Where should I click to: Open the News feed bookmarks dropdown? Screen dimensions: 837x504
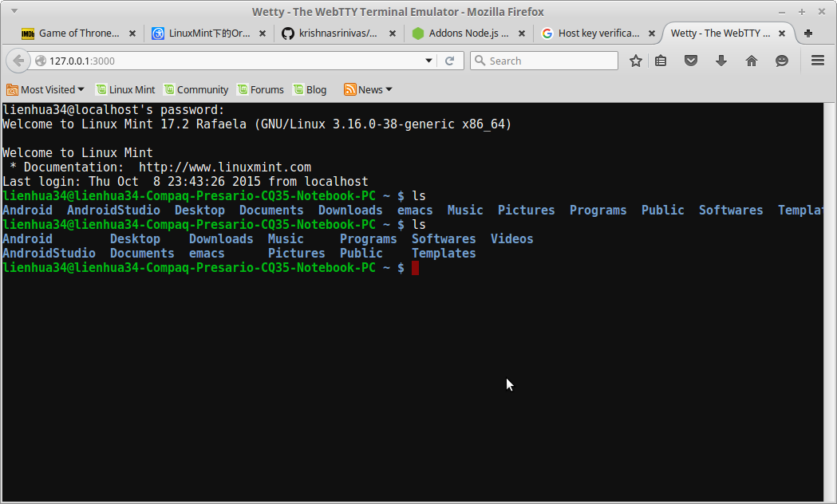pos(369,89)
